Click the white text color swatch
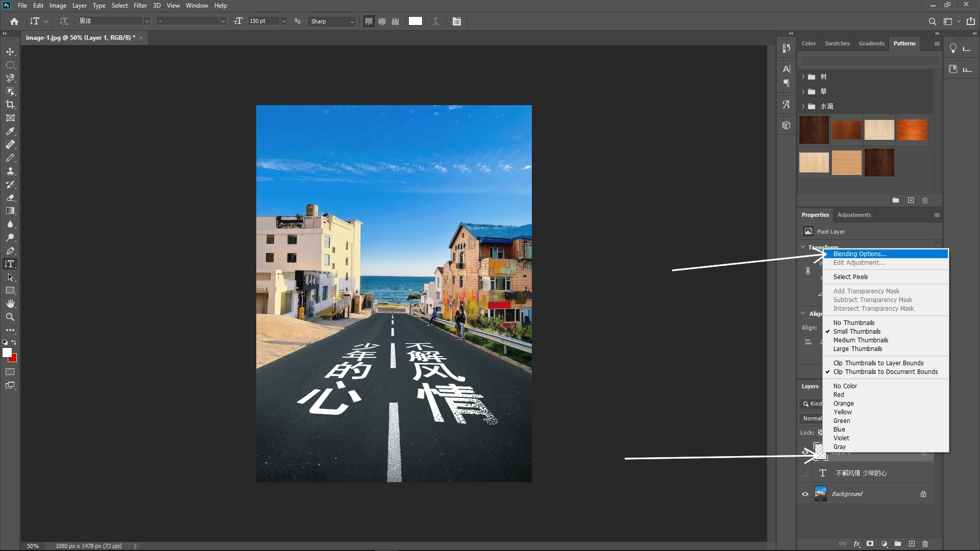The height and width of the screenshot is (551, 980). (x=415, y=21)
